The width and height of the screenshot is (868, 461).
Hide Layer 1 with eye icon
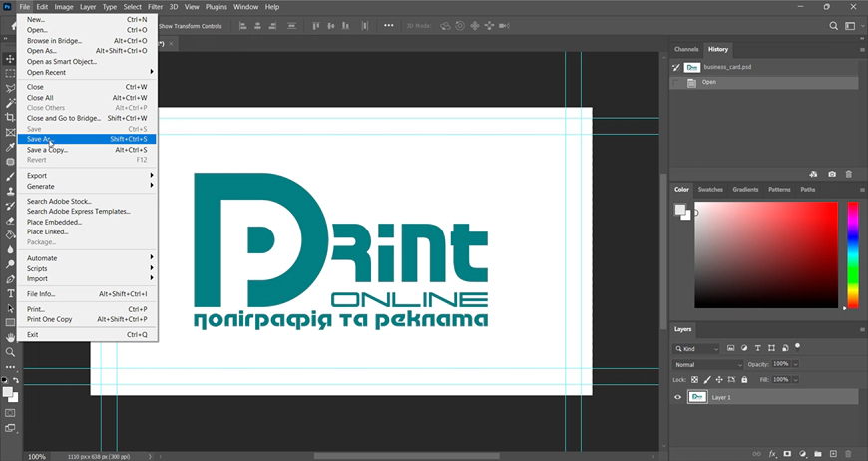point(677,397)
